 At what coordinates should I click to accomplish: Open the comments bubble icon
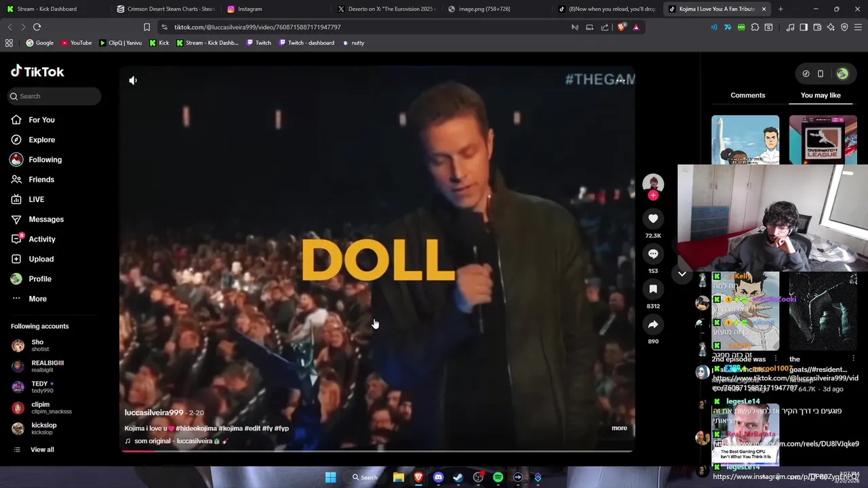653,253
